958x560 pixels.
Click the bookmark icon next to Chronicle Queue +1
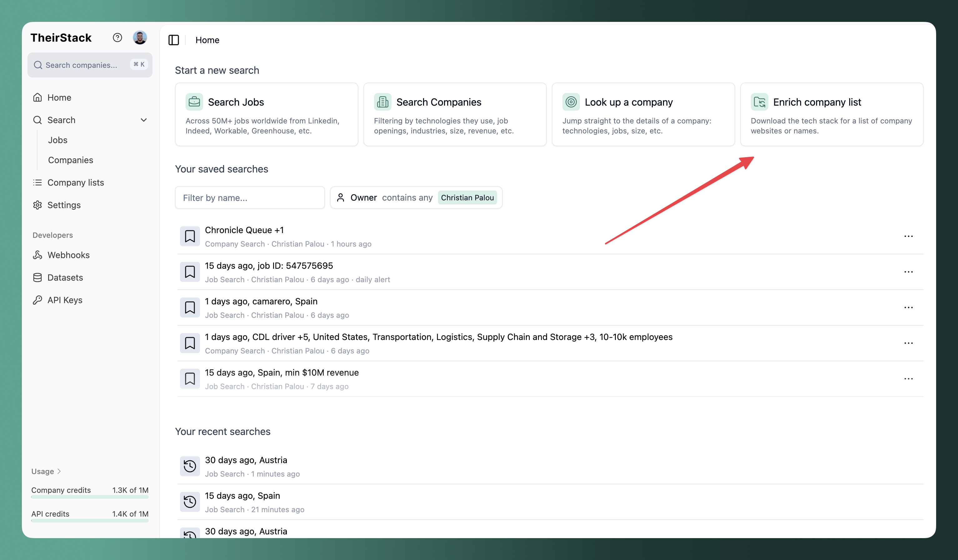pos(190,236)
